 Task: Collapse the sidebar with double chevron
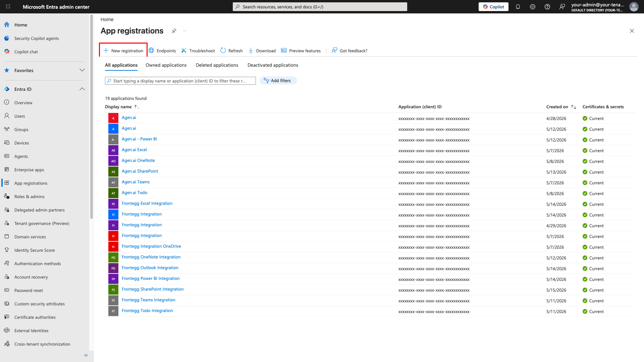click(86, 355)
